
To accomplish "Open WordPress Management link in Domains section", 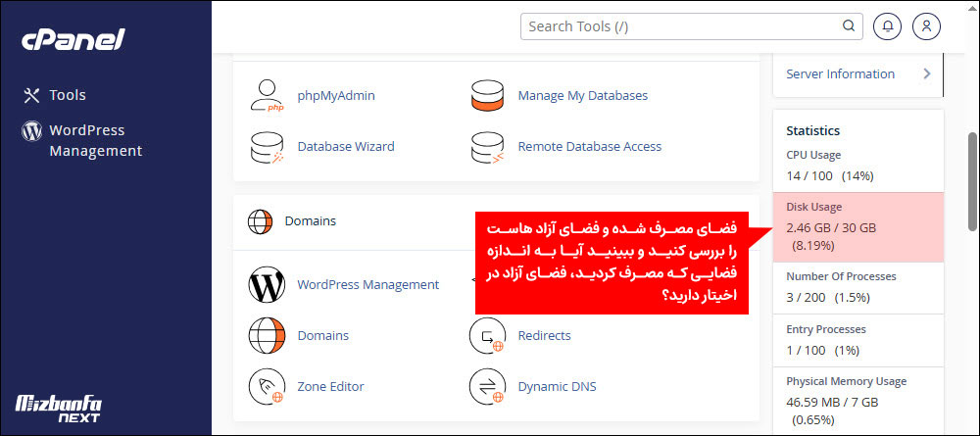I will (368, 285).
